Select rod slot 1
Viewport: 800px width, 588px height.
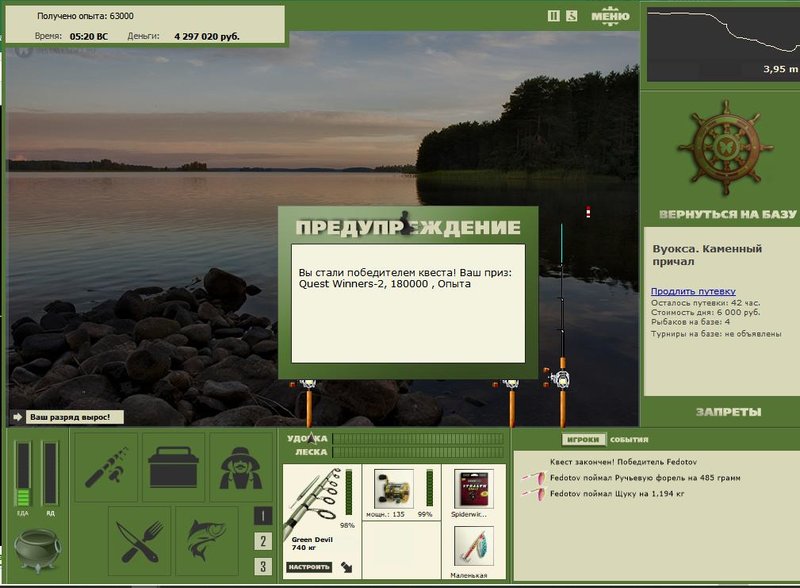(263, 516)
